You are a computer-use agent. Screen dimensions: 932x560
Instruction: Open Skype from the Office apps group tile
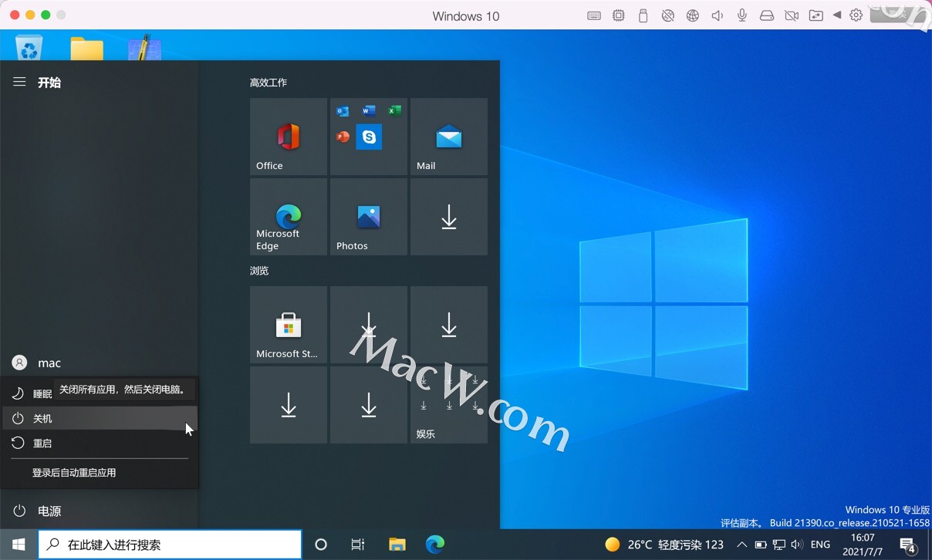pyautogui.click(x=369, y=137)
